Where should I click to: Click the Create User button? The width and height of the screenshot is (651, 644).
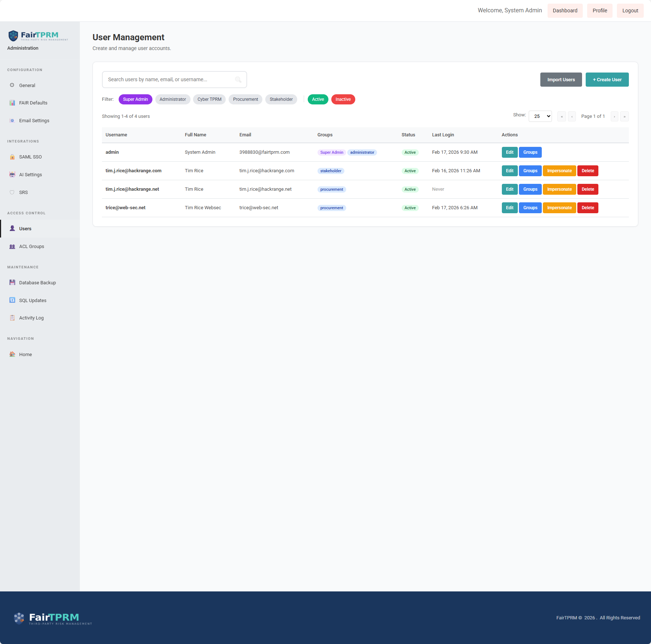pos(607,80)
